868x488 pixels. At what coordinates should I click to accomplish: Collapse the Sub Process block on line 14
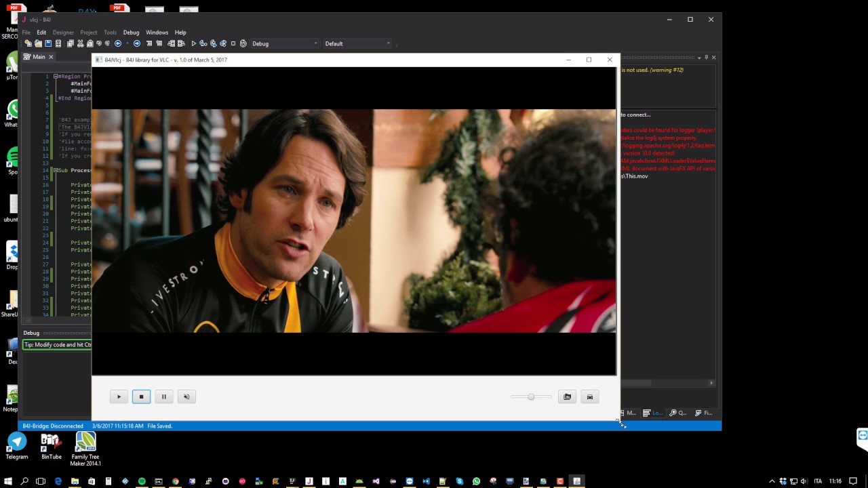(56, 170)
